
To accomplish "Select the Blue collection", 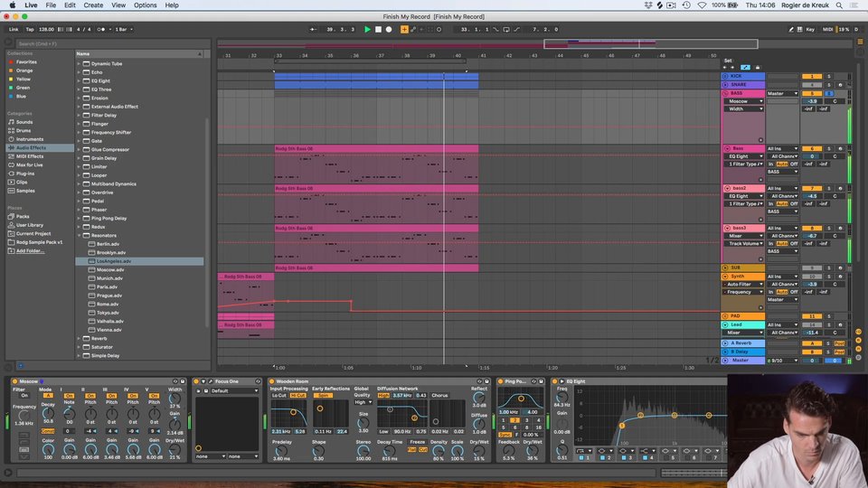I will tap(21, 97).
